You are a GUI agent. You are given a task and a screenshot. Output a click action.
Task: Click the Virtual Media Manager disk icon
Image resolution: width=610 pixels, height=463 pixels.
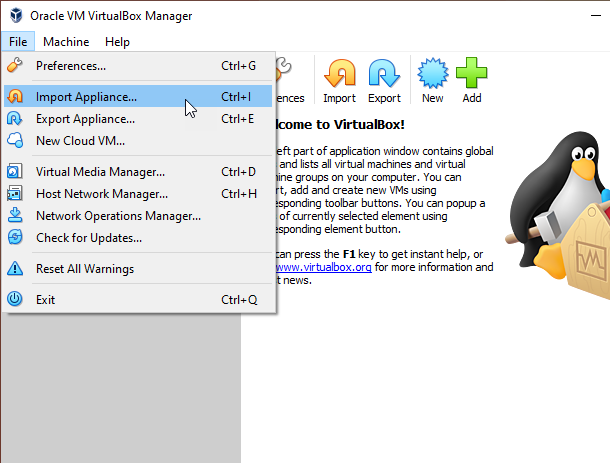point(15,171)
